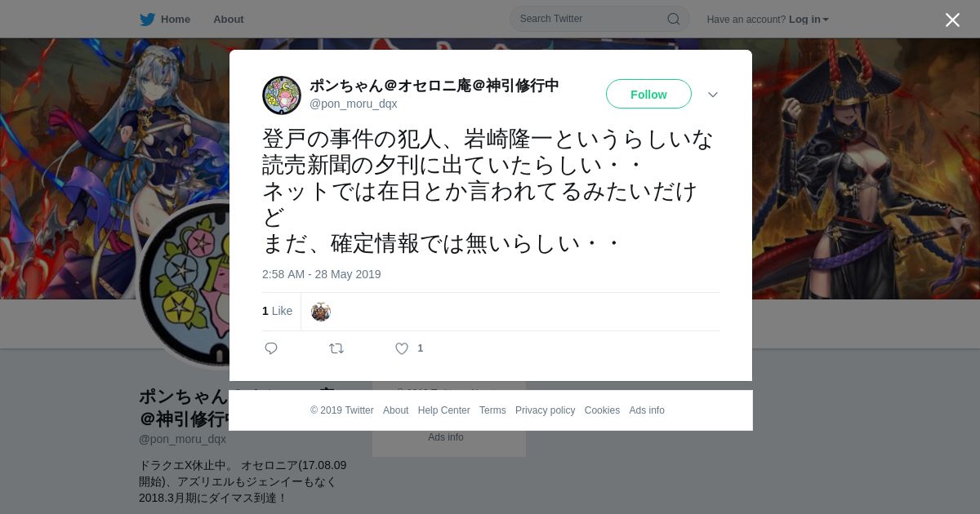The image size is (980, 514).
Task: Click the tweet timestamp 2:58 AM
Action: point(322,274)
